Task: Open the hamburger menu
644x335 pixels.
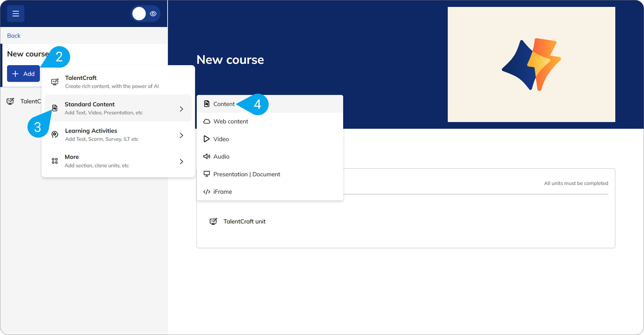Action: coord(16,13)
